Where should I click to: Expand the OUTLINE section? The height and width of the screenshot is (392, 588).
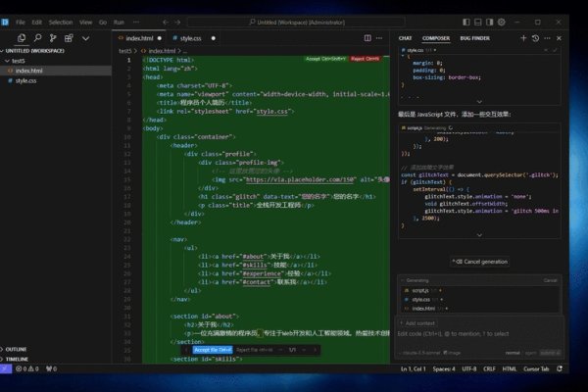coord(16,348)
